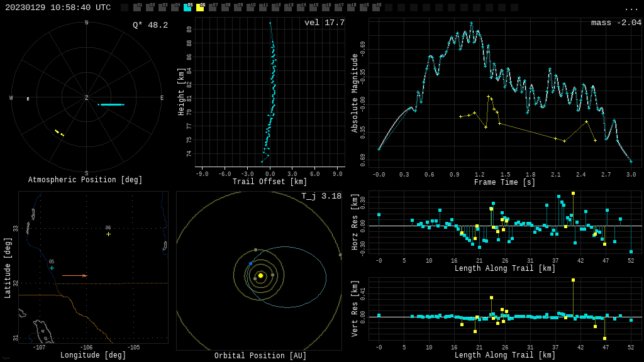Click the T_j 3.18 value
644x362 pixels.
(x=321, y=196)
